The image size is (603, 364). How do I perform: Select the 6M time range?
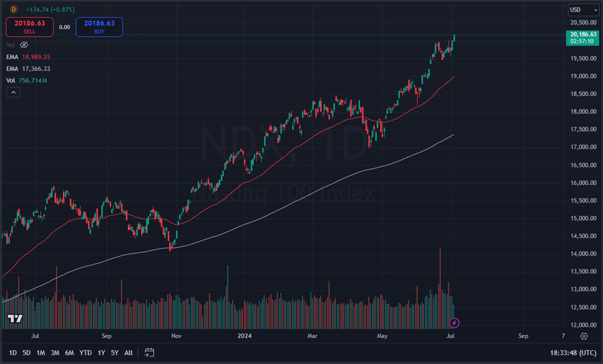[69, 353]
